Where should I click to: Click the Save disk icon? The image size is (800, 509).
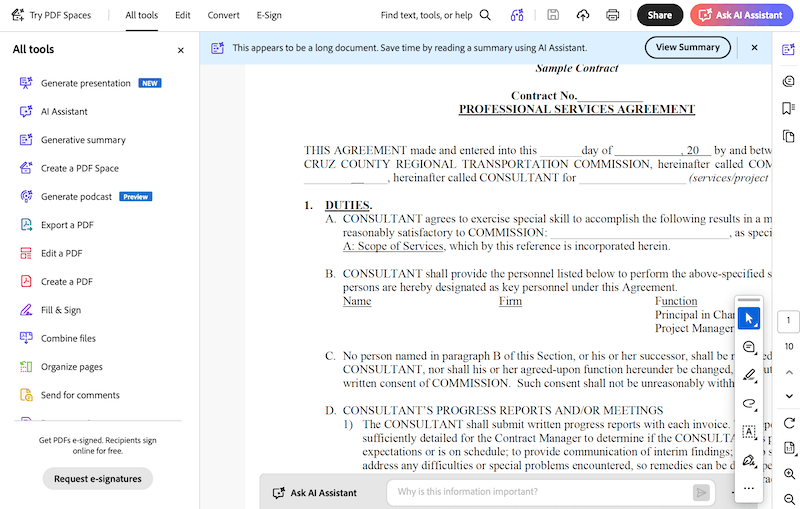(x=553, y=15)
